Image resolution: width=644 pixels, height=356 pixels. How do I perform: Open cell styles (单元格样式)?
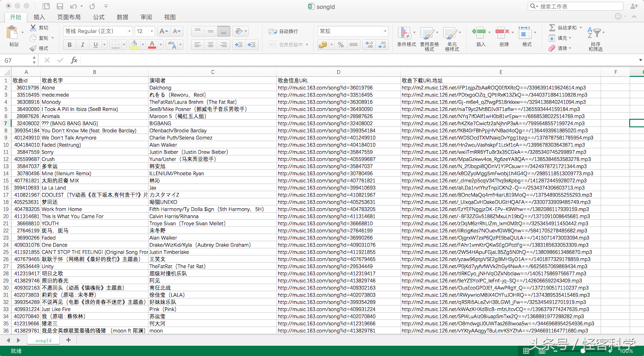[x=452, y=39]
